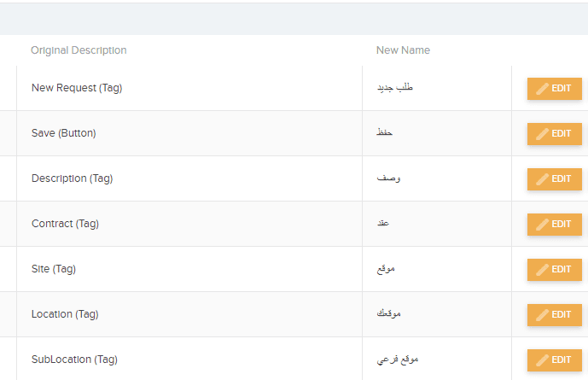Edit the Site (Tag) translation
Viewport: 588px width, 380px height.
pyautogui.click(x=554, y=270)
